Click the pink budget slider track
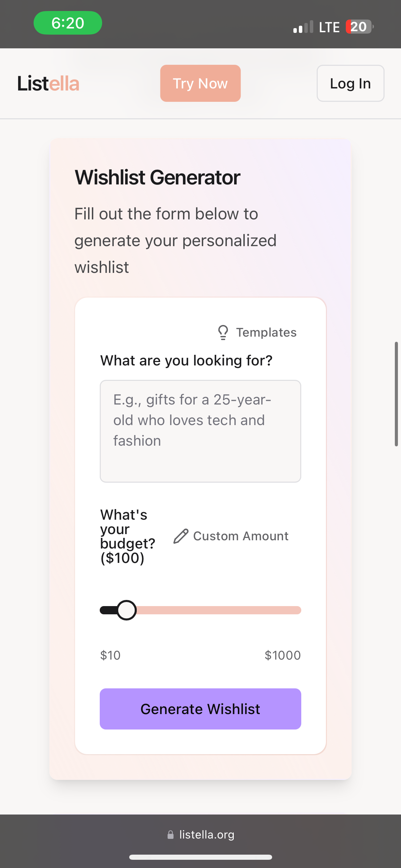Viewport: 401px width, 868px height. point(219,610)
